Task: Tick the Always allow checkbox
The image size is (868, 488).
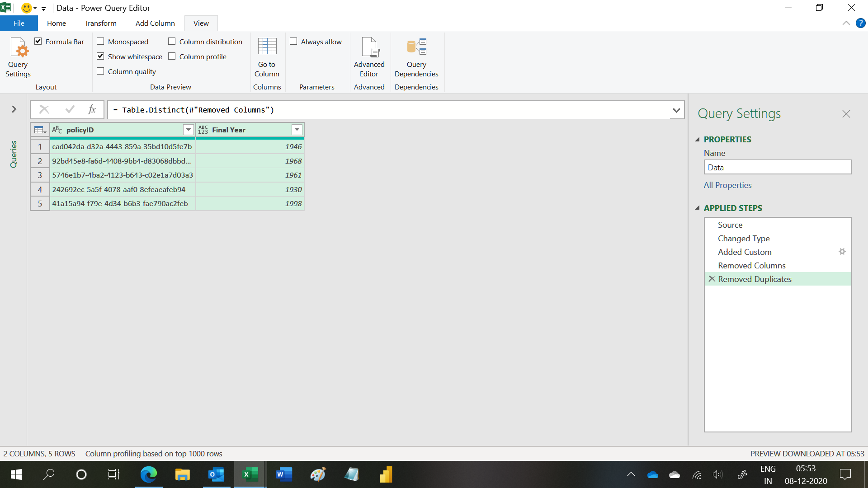Action: tap(293, 41)
